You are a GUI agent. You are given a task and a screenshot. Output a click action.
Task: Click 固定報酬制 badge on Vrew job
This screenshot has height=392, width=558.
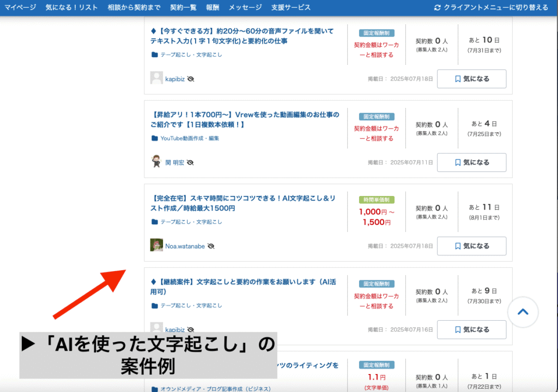click(377, 117)
